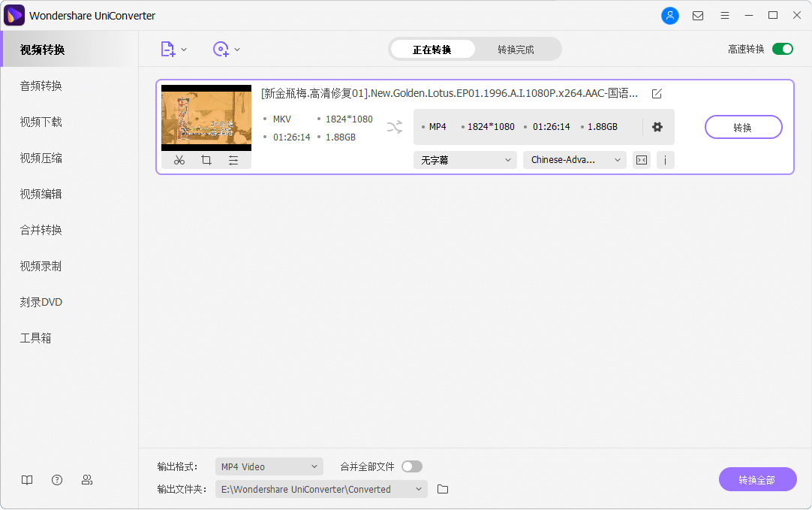Image resolution: width=812 pixels, height=510 pixels.
Task: Open the crop tool under thumbnail
Action: (206, 160)
